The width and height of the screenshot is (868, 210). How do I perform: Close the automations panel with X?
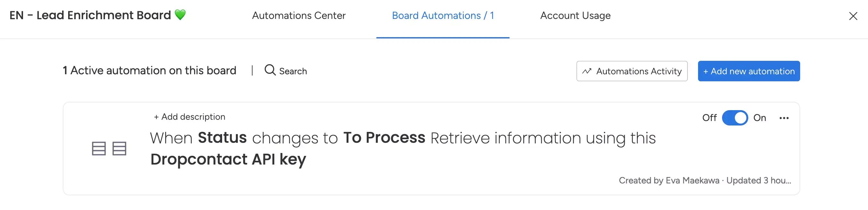tap(853, 16)
